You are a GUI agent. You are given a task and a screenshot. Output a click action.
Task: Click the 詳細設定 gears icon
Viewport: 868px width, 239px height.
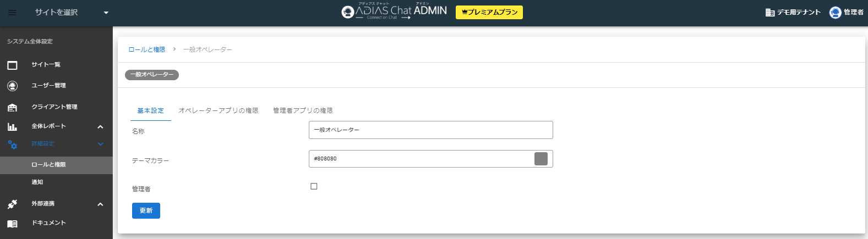(12, 144)
